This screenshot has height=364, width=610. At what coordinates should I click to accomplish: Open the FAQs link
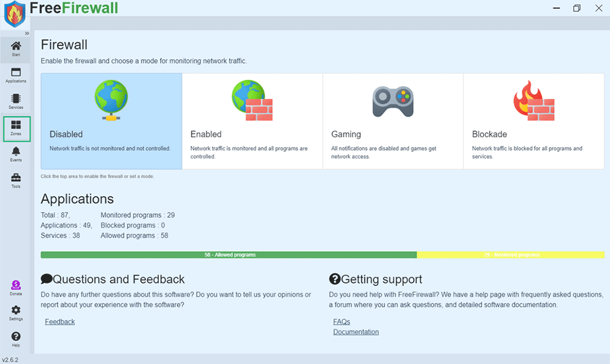[342, 322]
